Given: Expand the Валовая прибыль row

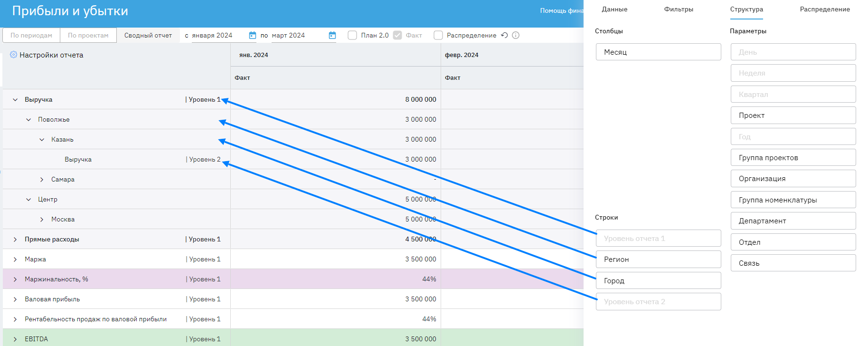Looking at the screenshot, I should tap(15, 299).
